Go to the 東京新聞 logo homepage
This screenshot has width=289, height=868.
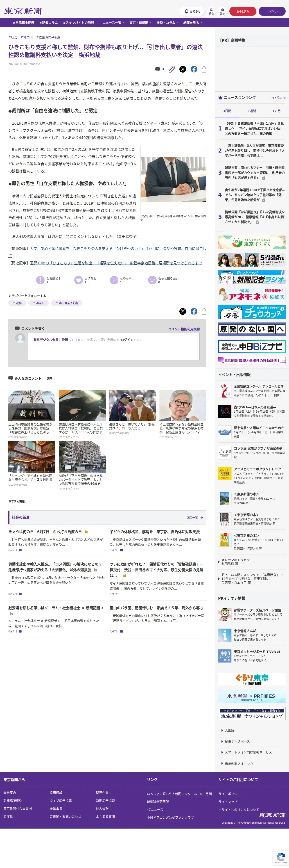pos(23,11)
